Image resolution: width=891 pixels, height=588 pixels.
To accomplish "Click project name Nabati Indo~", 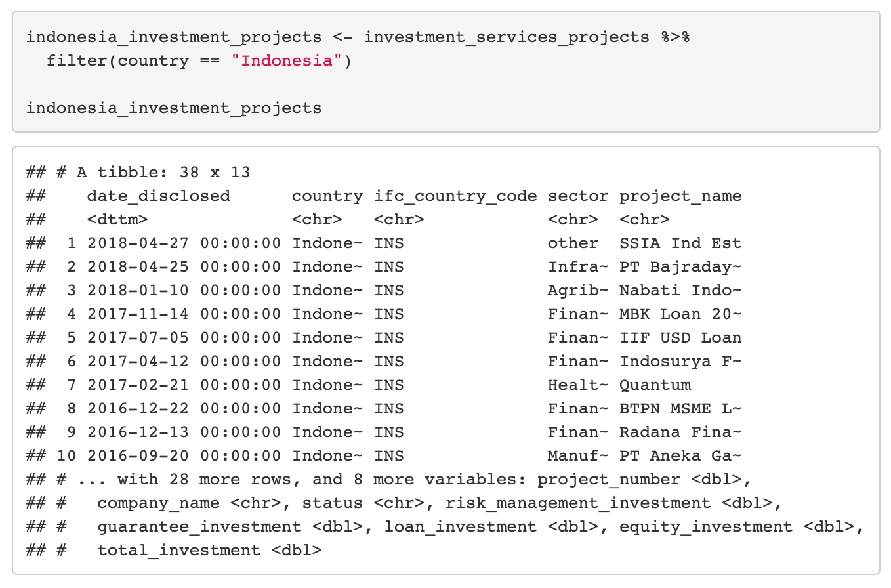I will coord(680,291).
